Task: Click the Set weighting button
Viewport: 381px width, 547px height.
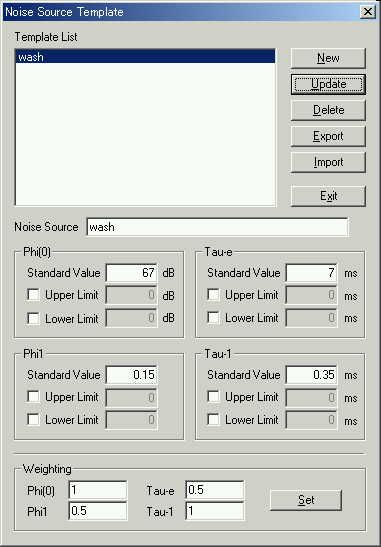Action: coord(306,500)
